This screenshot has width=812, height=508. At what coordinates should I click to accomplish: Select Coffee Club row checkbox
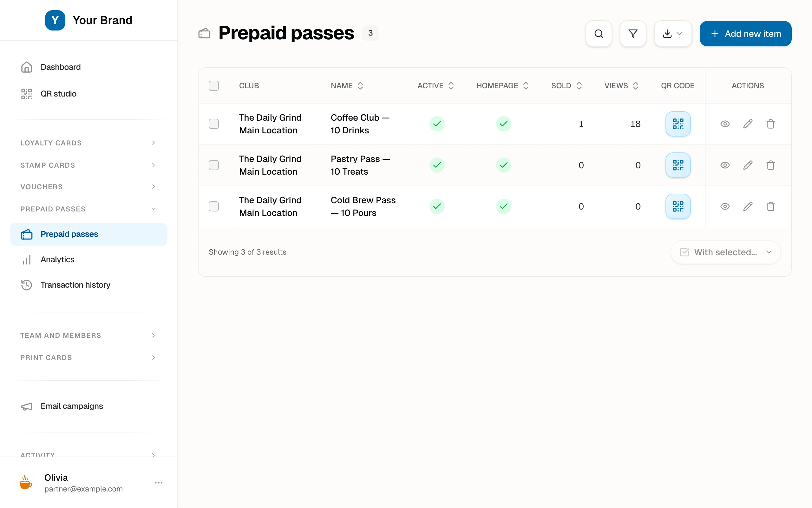pyautogui.click(x=214, y=124)
